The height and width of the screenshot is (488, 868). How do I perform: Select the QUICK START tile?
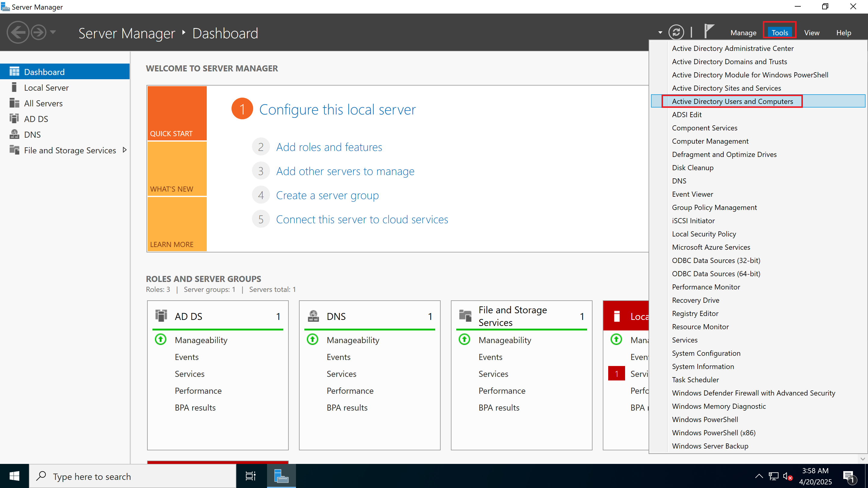pyautogui.click(x=177, y=113)
